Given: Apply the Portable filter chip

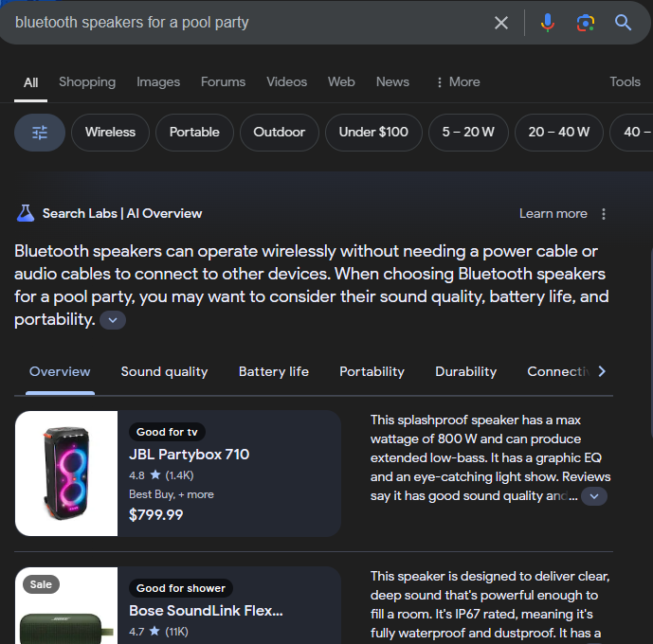Looking at the screenshot, I should point(194,133).
